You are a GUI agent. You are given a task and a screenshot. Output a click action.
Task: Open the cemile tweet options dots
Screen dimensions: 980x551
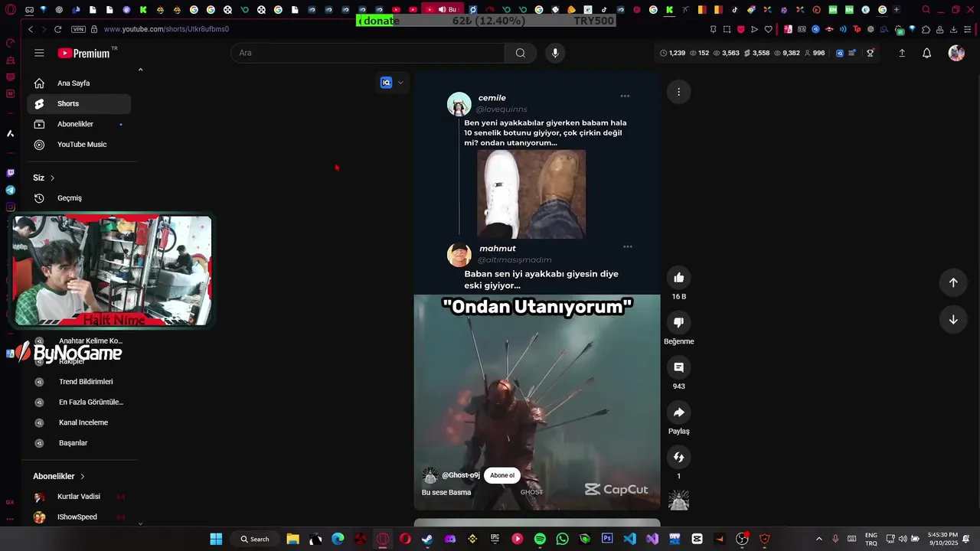point(625,96)
